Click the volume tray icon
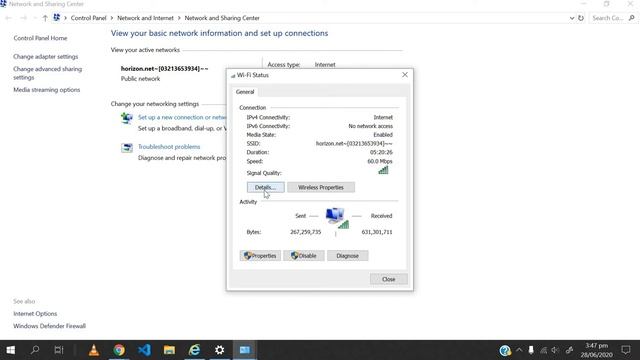Viewport: 640px width, 360px height. [x=556, y=350]
